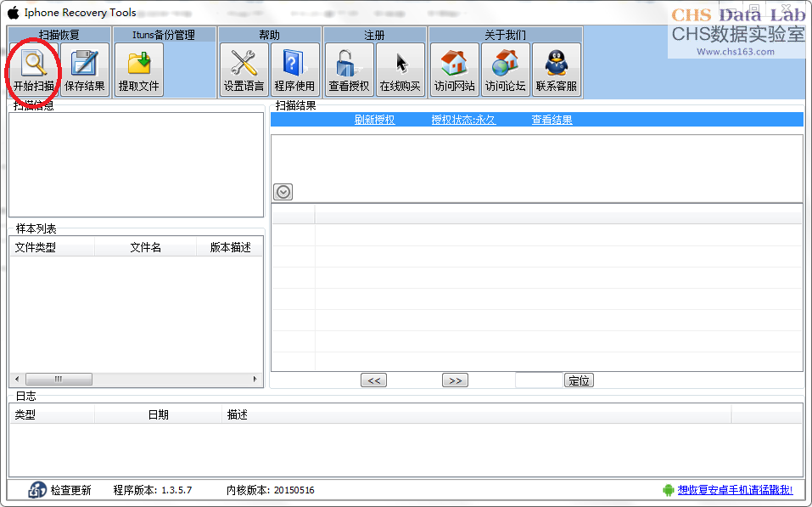Open the 查看结果 view results link
The width and height of the screenshot is (812, 507).
pos(552,120)
